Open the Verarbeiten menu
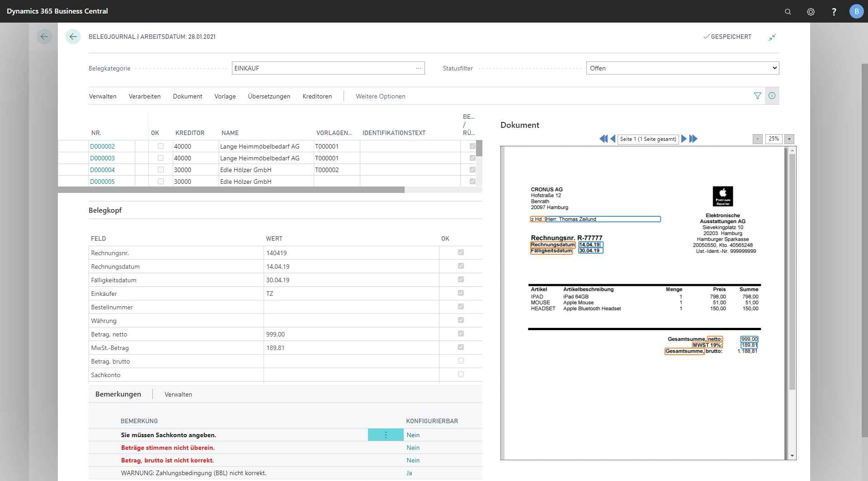 point(145,96)
